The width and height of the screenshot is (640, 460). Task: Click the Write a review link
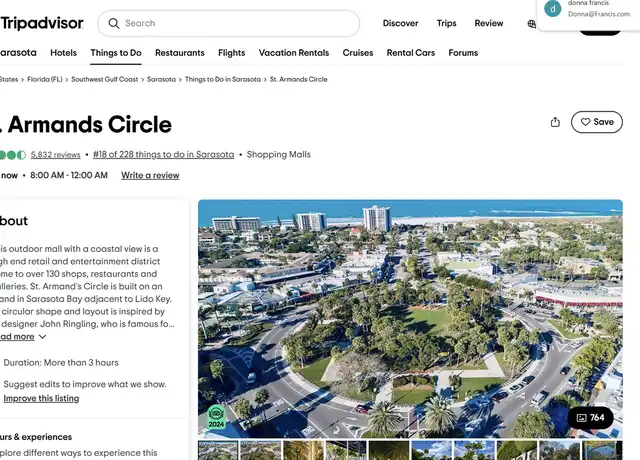tap(150, 176)
